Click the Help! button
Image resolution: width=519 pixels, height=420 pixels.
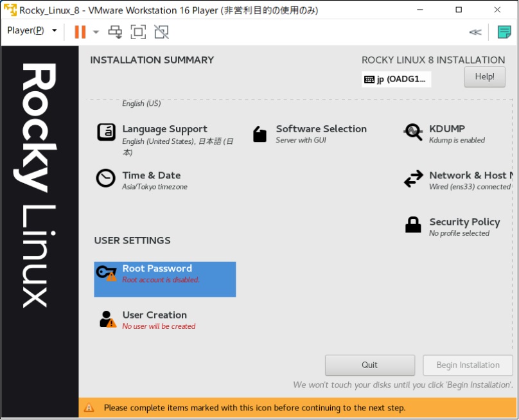[484, 76]
